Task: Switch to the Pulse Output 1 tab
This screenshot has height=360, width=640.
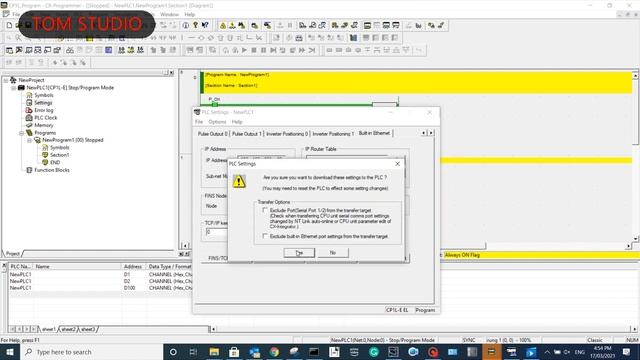Action: point(247,134)
